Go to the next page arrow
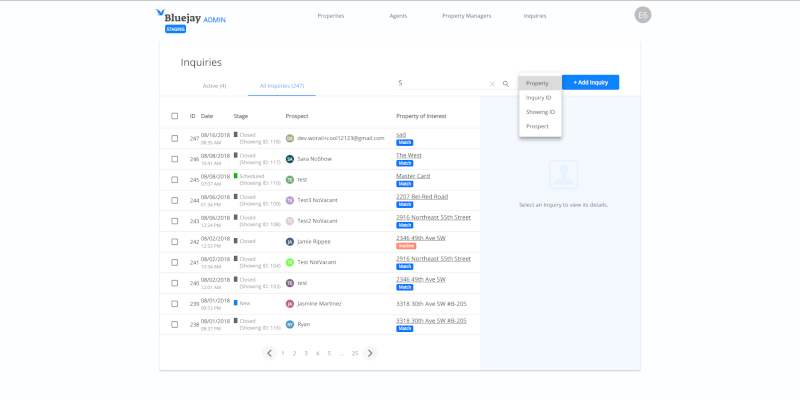This screenshot has width=800, height=400. 370,353
